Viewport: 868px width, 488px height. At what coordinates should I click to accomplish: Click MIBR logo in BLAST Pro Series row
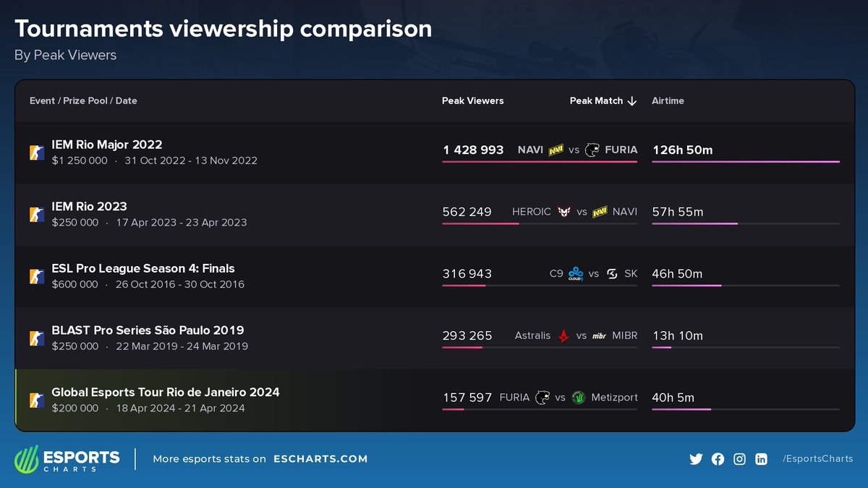600,336
